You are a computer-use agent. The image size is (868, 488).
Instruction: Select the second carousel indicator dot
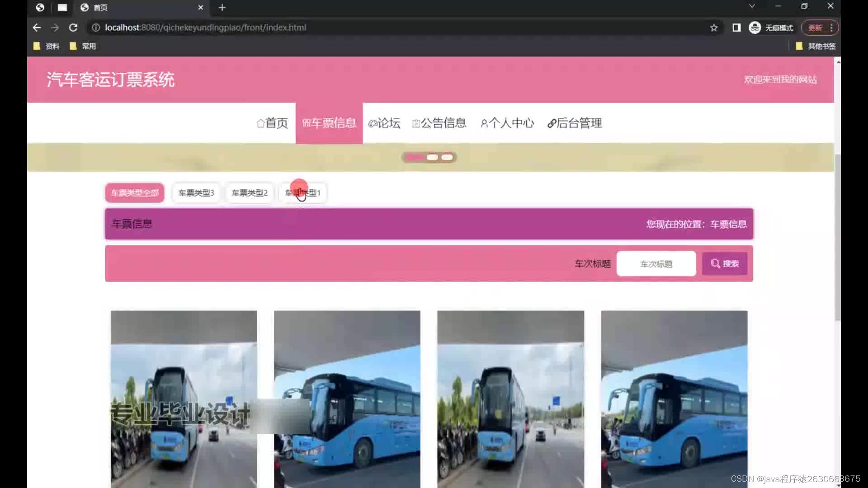[432, 157]
